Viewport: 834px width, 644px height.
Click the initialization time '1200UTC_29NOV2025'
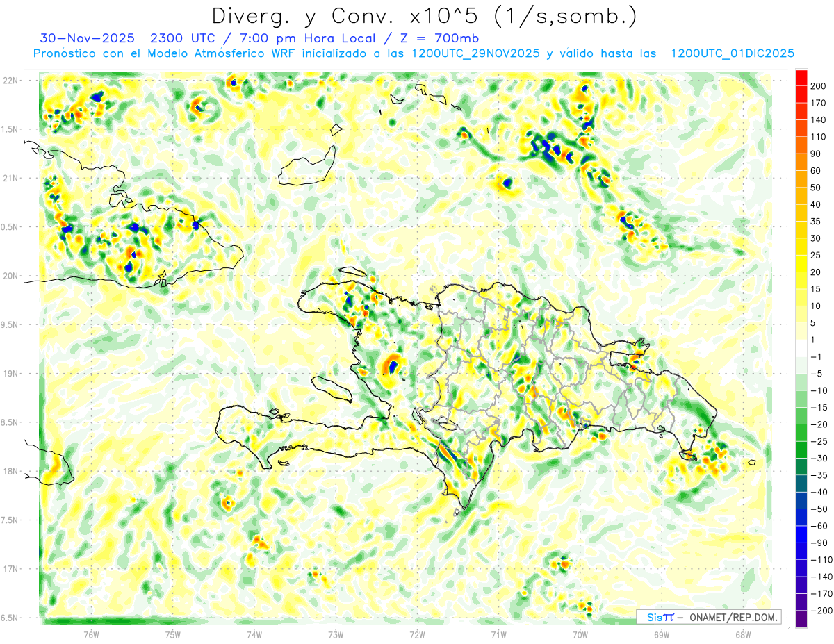click(x=475, y=53)
